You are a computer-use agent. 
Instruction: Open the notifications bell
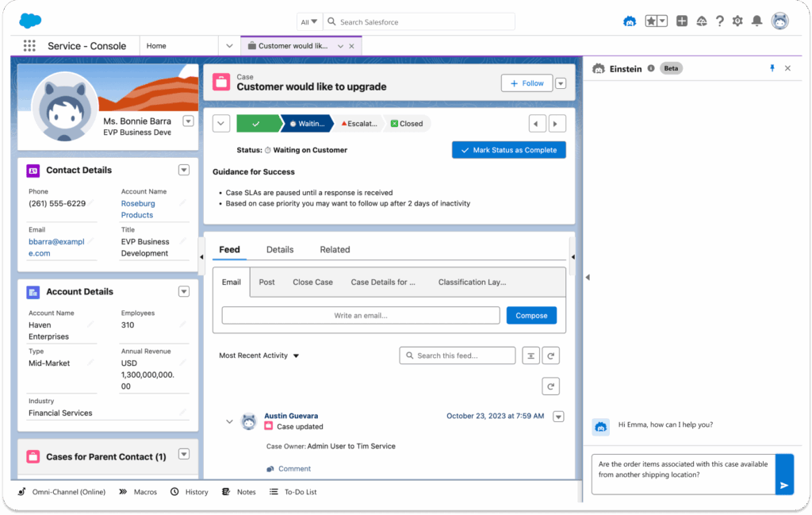click(757, 21)
